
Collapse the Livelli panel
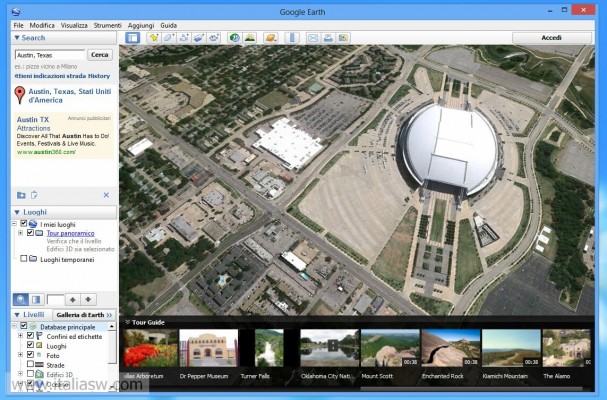(17, 315)
